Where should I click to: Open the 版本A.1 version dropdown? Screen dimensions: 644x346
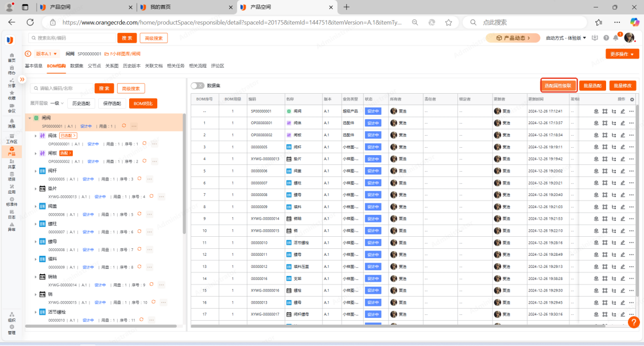(46, 53)
